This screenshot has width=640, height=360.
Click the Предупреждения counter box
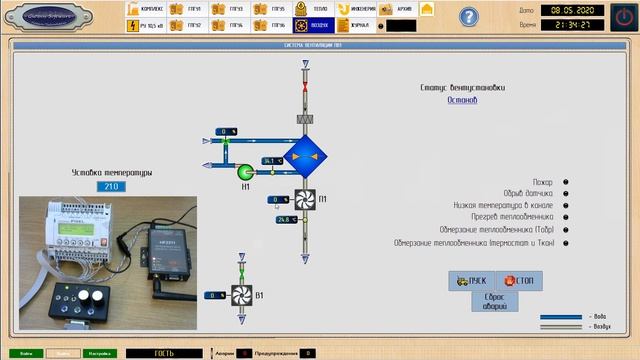(308, 353)
